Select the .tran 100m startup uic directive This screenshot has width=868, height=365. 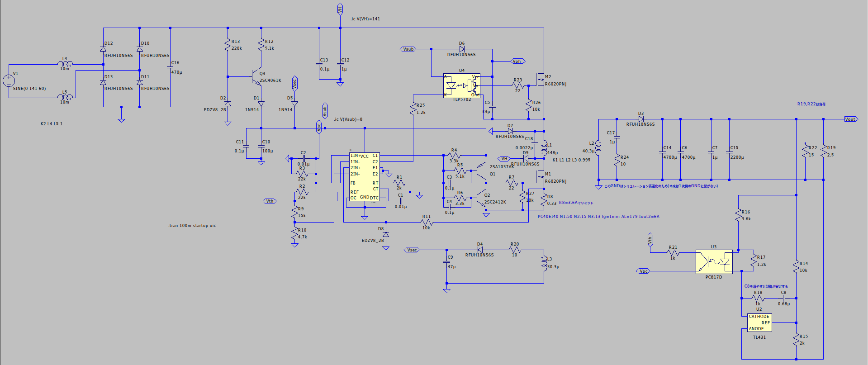192,226
